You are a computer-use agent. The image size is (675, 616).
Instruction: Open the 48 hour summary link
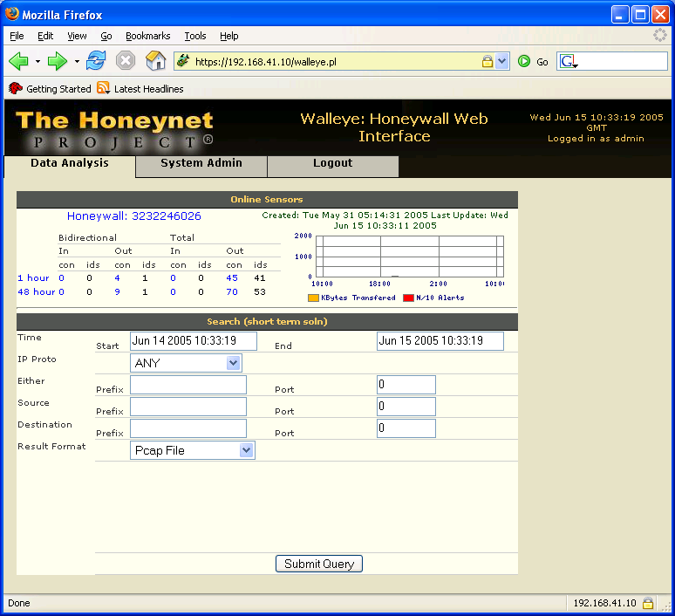pyautogui.click(x=36, y=291)
